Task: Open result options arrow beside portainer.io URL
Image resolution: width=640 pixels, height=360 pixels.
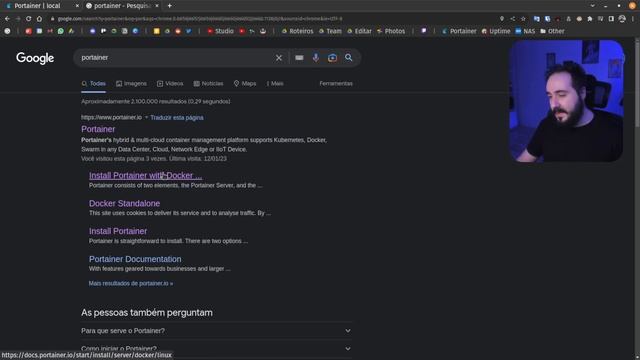Action: (146, 118)
